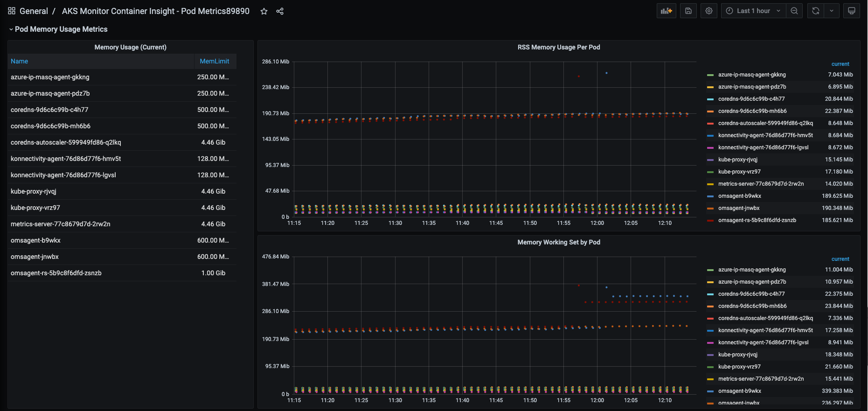Image resolution: width=868 pixels, height=411 pixels.
Task: Click the Add panel icon
Action: pos(666,11)
